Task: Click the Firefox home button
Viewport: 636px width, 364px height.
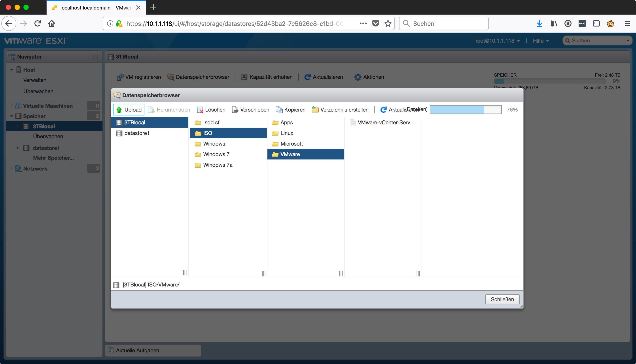Action: click(x=52, y=23)
